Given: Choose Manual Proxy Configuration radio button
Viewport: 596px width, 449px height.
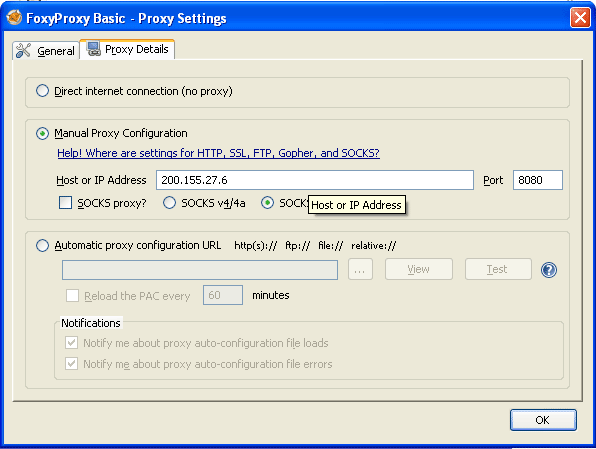Looking at the screenshot, I should [42, 133].
